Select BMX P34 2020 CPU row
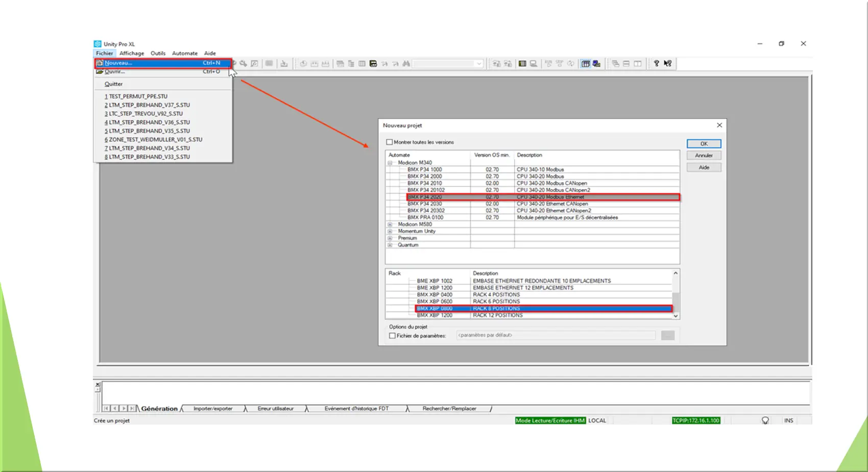This screenshot has width=868, height=472. (543, 197)
